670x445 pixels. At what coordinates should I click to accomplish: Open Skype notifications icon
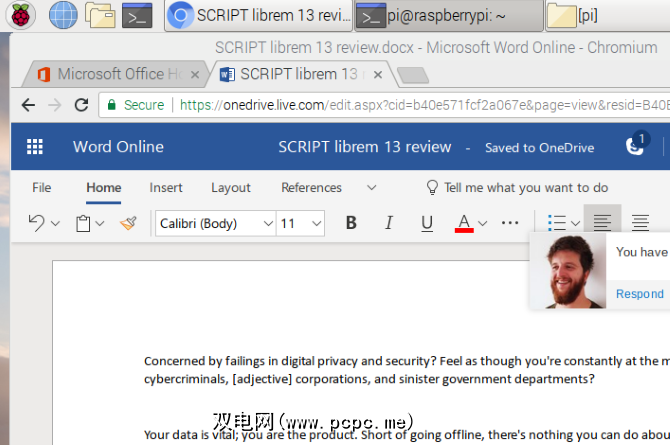[x=636, y=144]
